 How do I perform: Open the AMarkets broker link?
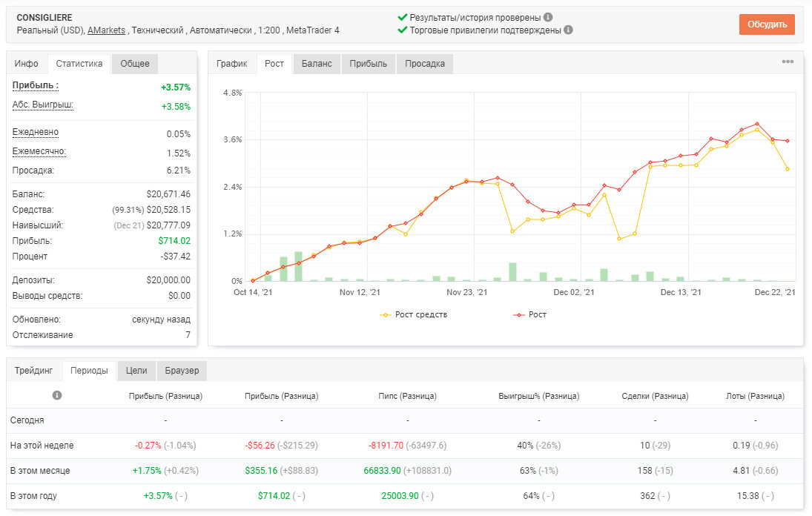pyautogui.click(x=106, y=30)
